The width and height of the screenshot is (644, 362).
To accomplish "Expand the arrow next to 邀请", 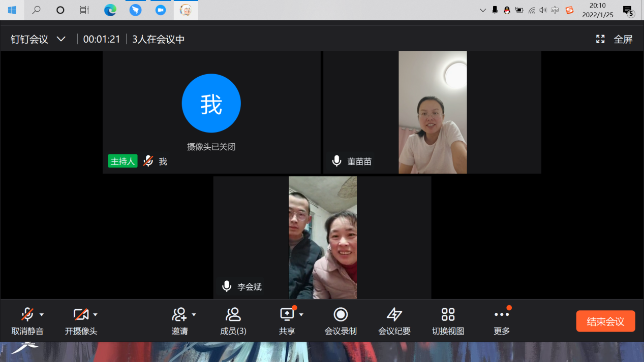I will (x=194, y=315).
